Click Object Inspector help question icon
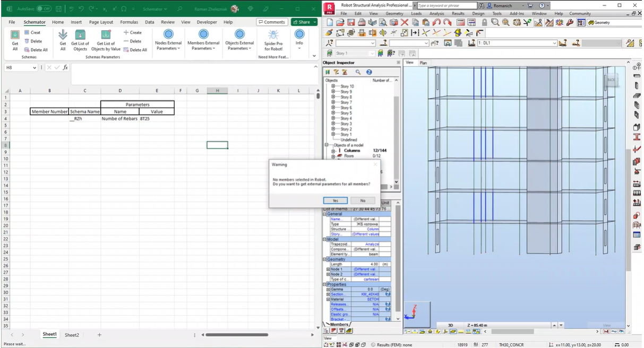This screenshot has width=644, height=348. pos(369,72)
